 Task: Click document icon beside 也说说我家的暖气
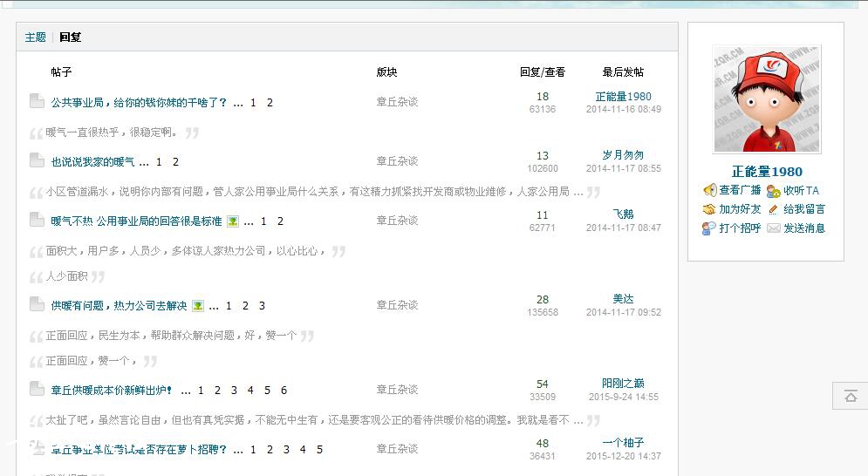coord(38,160)
